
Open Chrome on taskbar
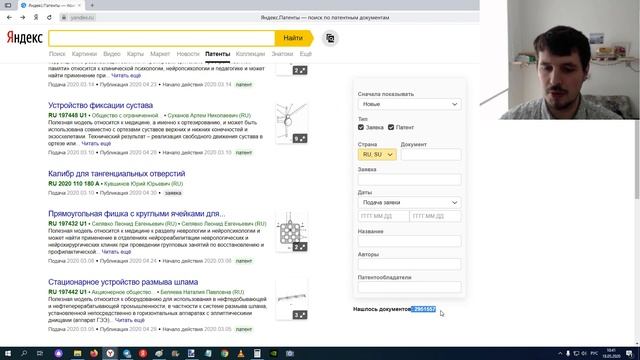point(224,353)
